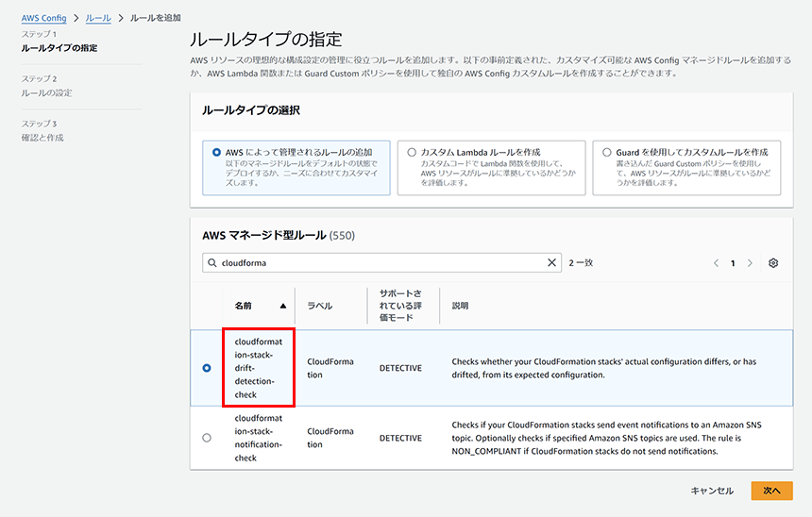Open the AWS Config breadcrumb link
812x517 pixels.
pos(44,18)
